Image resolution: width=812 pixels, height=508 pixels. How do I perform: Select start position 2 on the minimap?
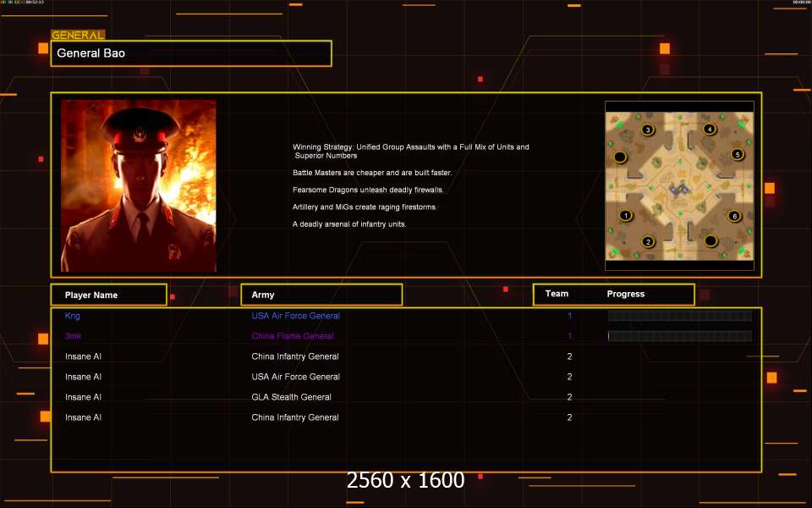(x=649, y=241)
